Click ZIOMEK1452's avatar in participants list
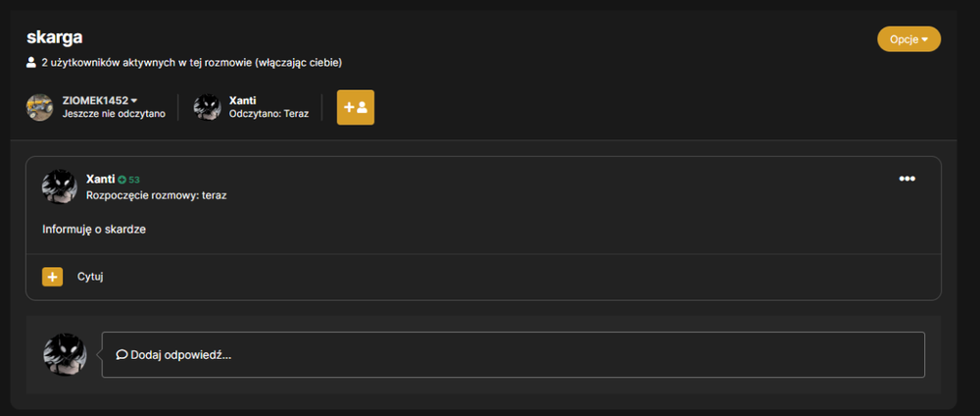Viewport: 980px width, 416px height. click(x=39, y=107)
